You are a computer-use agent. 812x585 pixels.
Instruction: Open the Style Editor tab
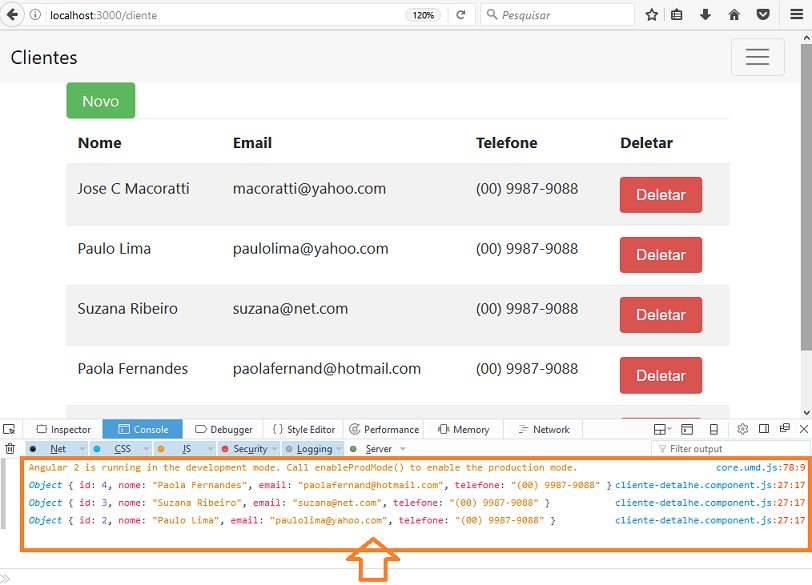click(x=304, y=429)
